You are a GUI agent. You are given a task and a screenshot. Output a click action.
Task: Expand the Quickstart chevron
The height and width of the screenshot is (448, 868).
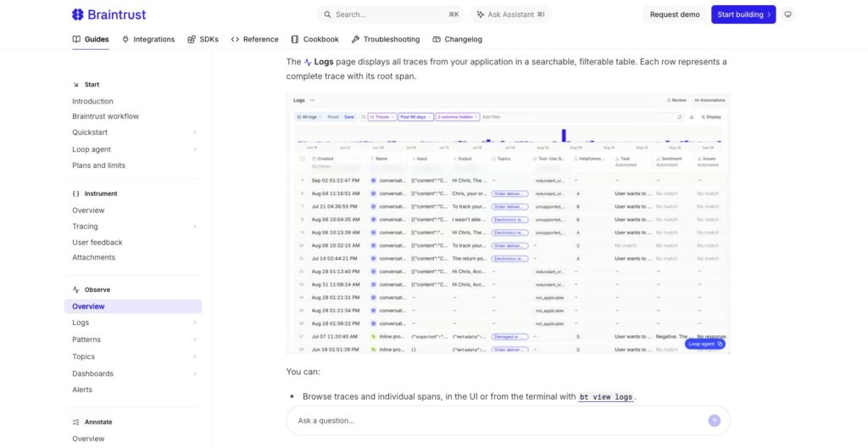[x=195, y=132]
